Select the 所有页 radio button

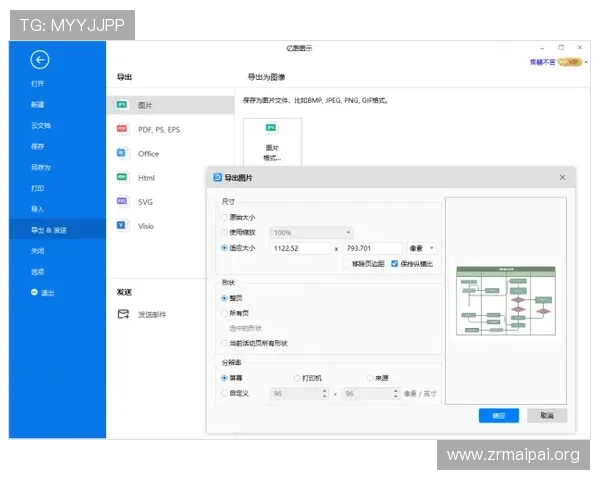pos(224,313)
